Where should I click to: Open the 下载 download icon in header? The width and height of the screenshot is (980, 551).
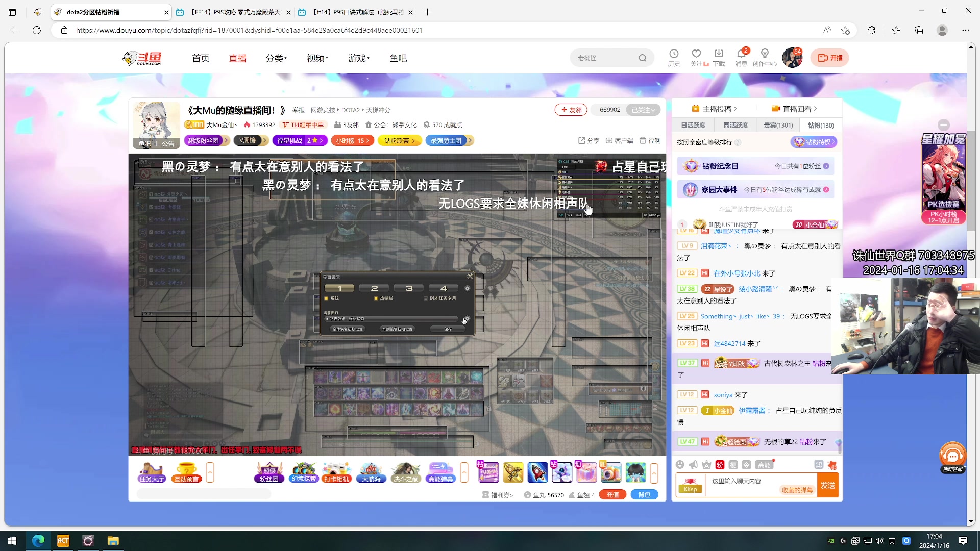[719, 58]
